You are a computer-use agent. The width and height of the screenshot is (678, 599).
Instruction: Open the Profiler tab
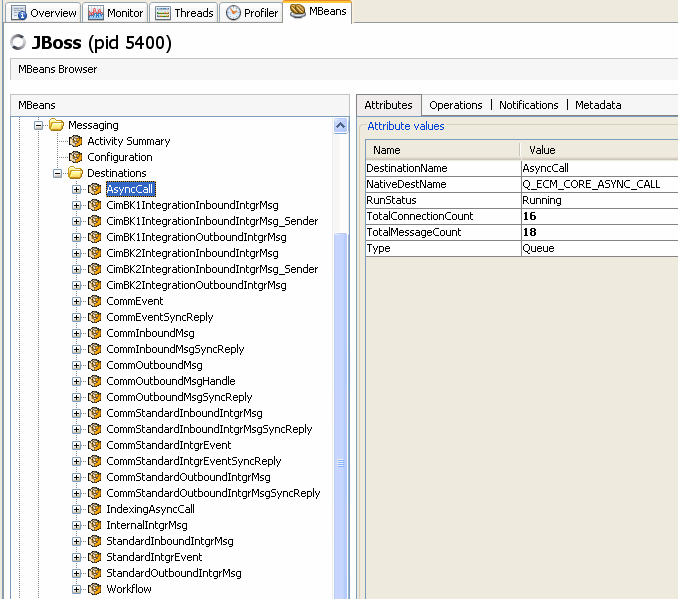(252, 13)
